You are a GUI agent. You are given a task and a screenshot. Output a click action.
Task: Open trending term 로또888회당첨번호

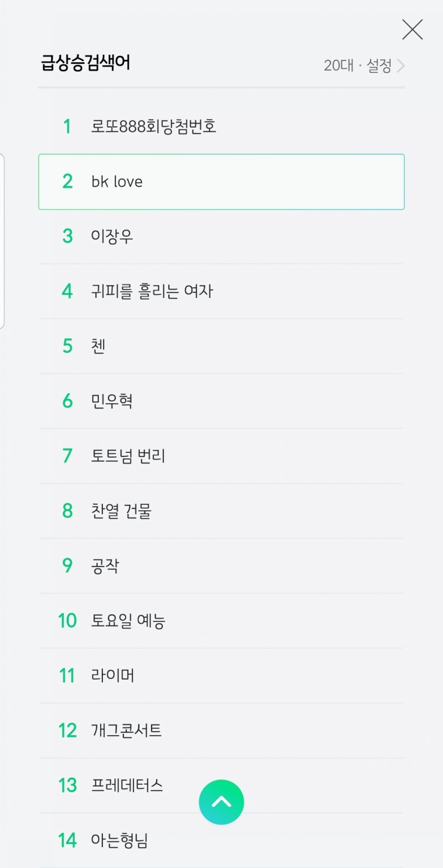(221, 127)
